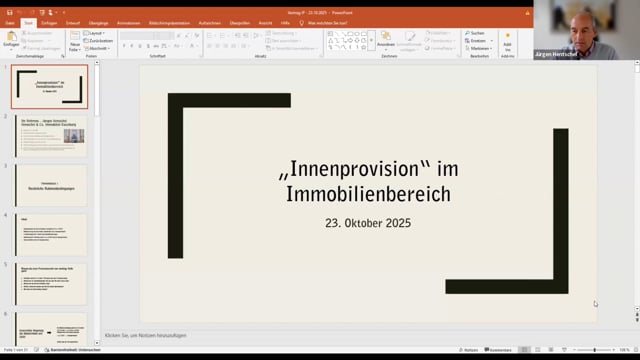Click the Neue Folie slide icon

pos(75,36)
